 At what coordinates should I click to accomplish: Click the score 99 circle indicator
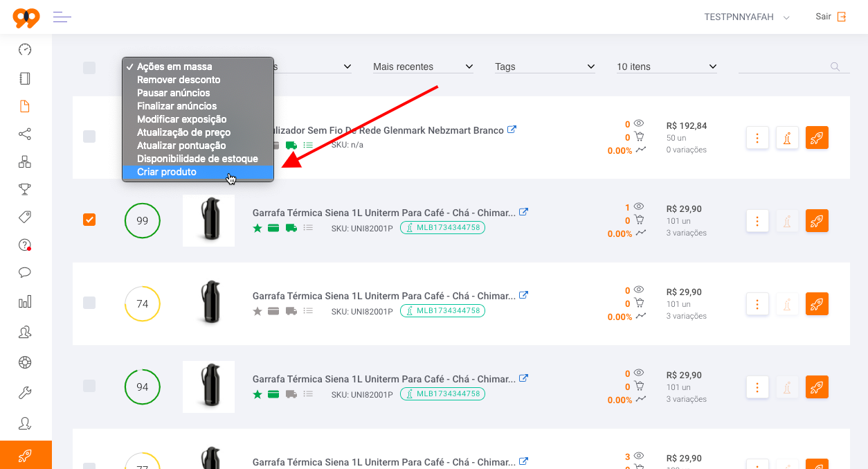coord(143,221)
